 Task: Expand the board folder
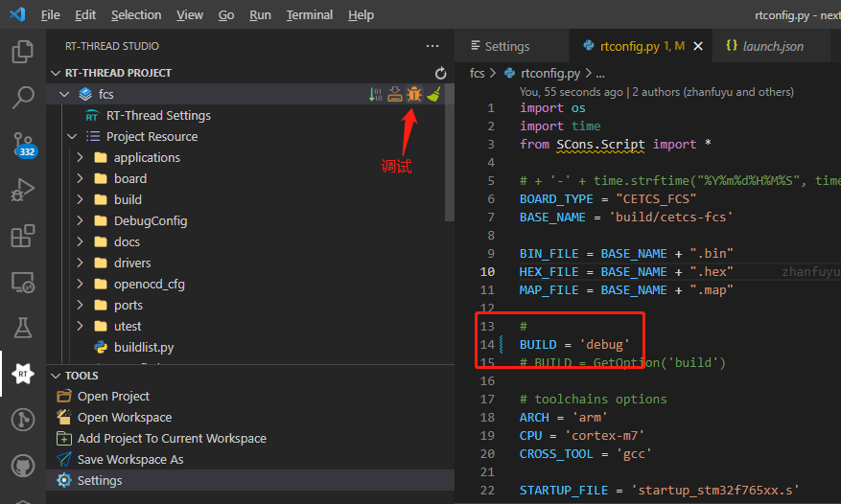click(x=80, y=178)
